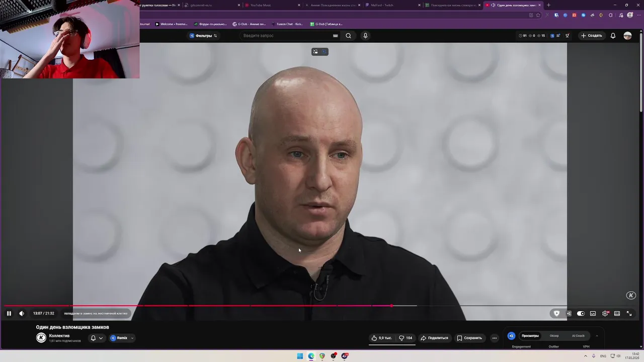Click the channel K watermark on the video
Viewport: 644px width, 362px height.
click(630, 296)
